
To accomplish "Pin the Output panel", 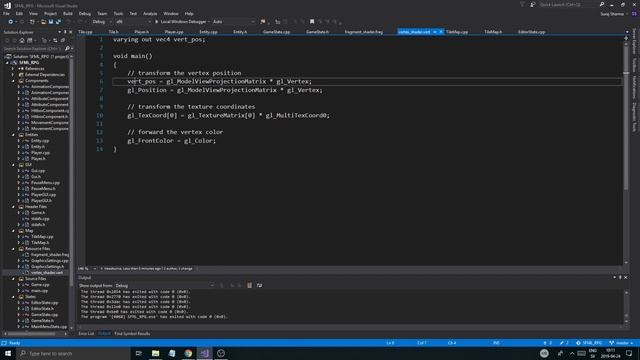I will tap(620, 277).
